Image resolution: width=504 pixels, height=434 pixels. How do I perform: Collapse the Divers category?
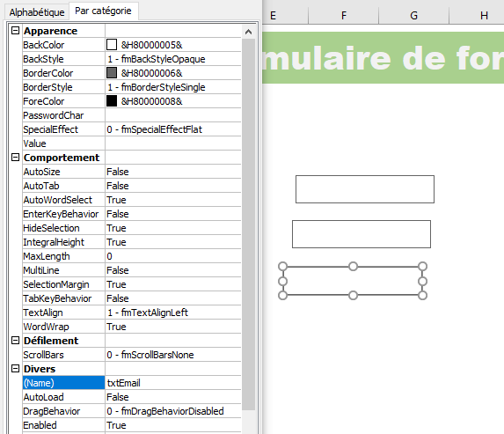coord(15,369)
